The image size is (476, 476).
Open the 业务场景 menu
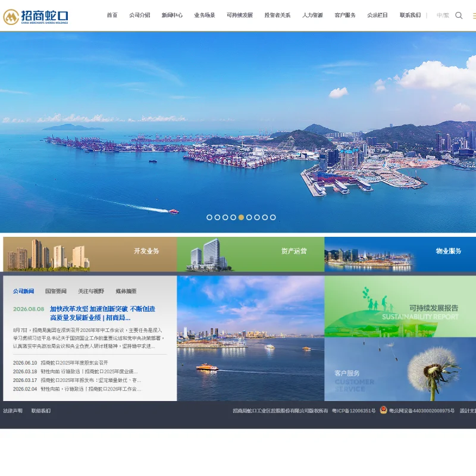pos(205,15)
